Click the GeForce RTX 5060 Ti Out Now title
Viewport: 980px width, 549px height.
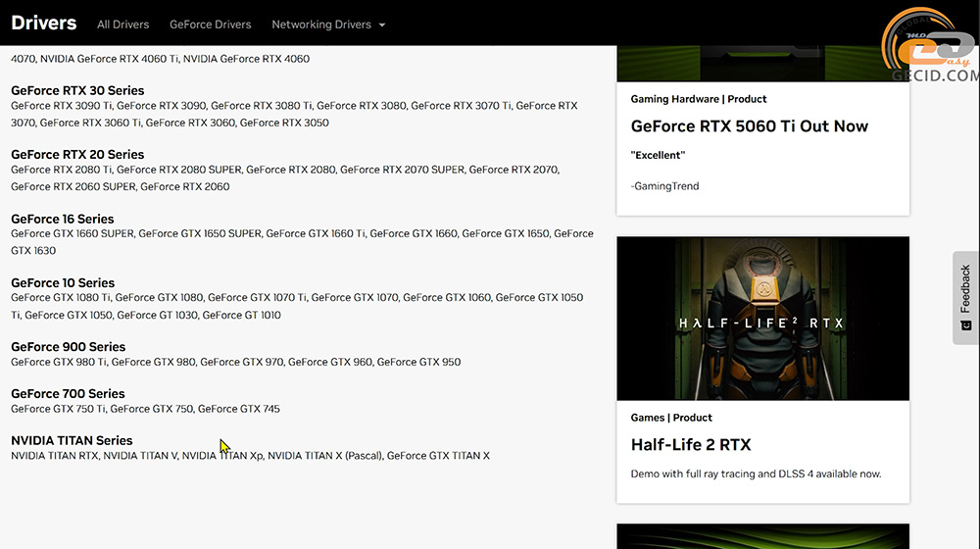(750, 126)
